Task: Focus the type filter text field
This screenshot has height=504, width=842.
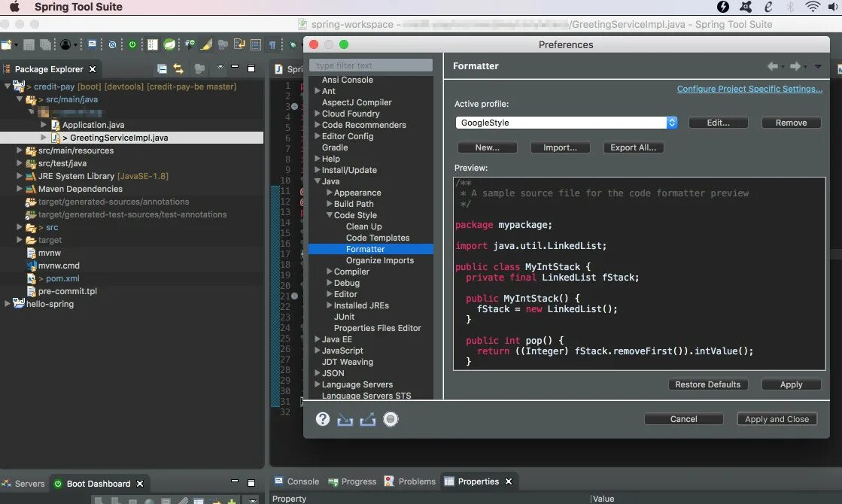Action: pos(370,65)
